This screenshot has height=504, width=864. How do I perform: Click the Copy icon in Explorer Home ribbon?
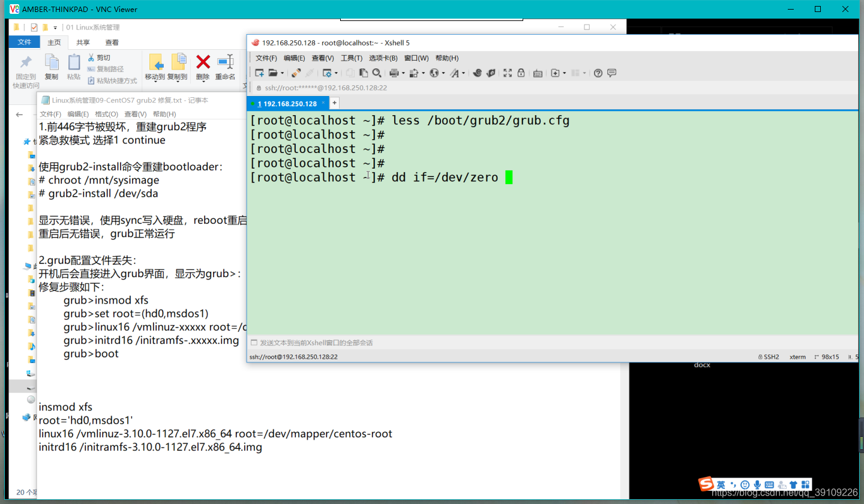click(x=52, y=61)
